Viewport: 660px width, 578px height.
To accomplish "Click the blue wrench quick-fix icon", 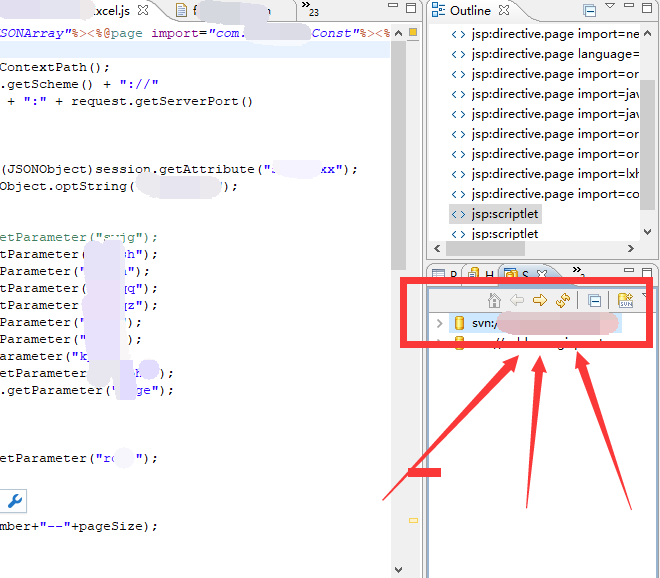I will [15, 501].
